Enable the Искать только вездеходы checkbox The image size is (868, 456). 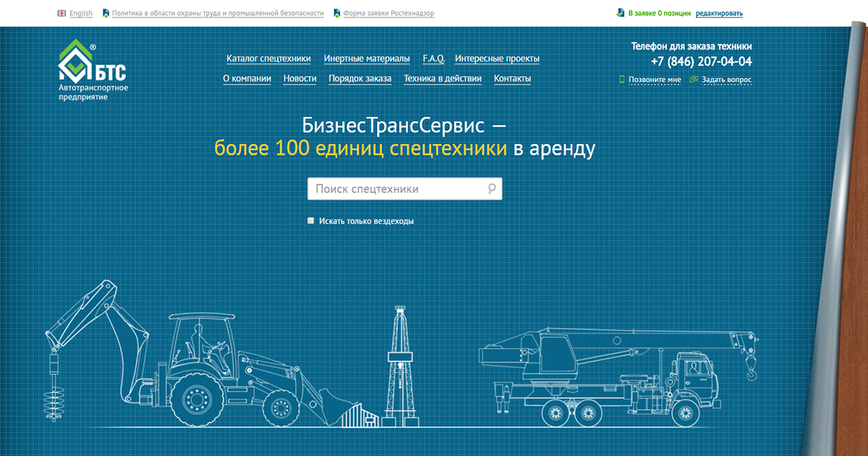pyautogui.click(x=311, y=221)
